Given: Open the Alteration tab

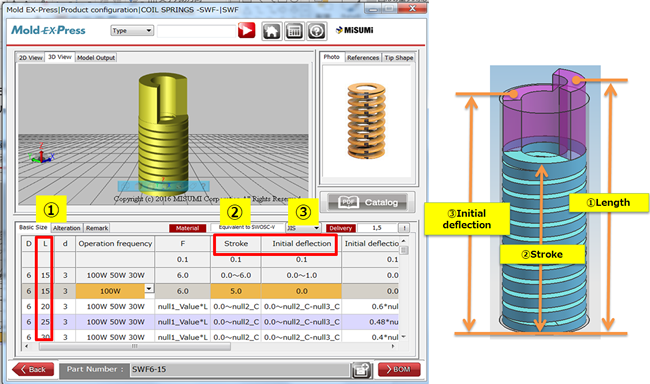Looking at the screenshot, I should 67,228.
